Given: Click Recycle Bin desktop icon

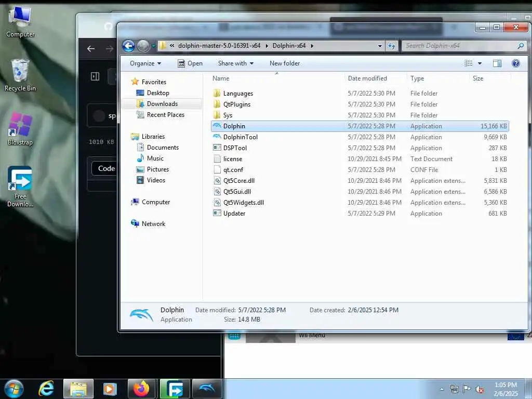Looking at the screenshot, I should point(20,75).
